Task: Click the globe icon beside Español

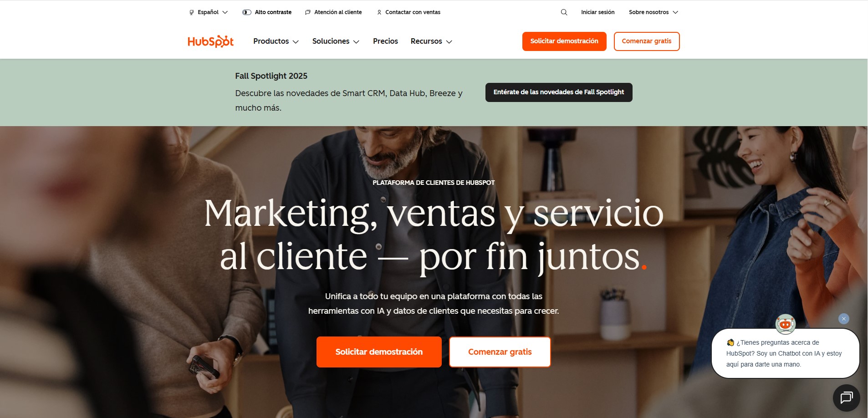Action: coord(191,12)
